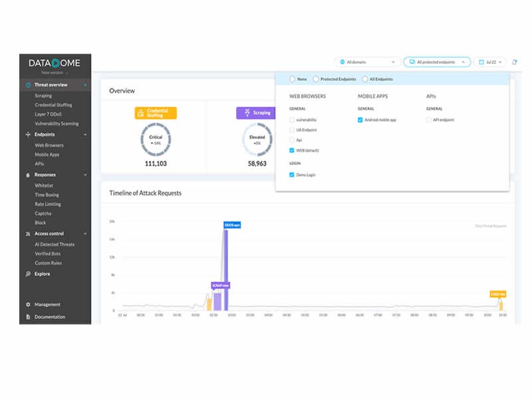Click the Management gear icon

pyautogui.click(x=28, y=305)
